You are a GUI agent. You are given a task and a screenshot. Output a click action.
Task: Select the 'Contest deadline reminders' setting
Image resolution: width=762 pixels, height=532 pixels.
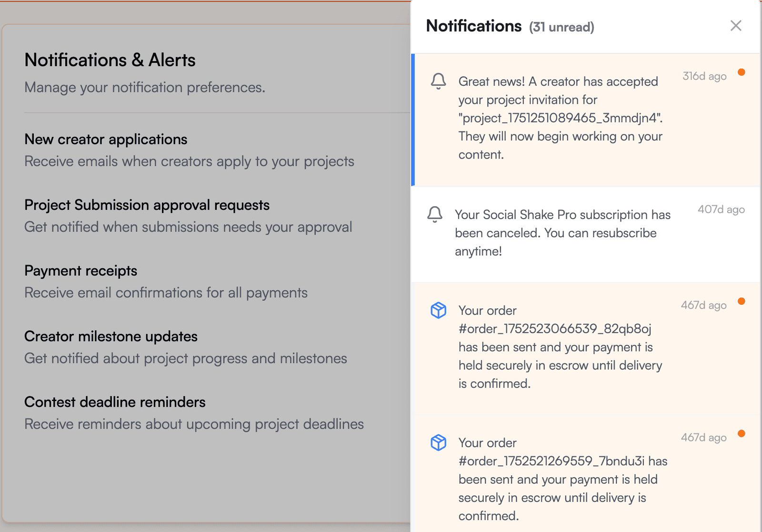pos(115,402)
